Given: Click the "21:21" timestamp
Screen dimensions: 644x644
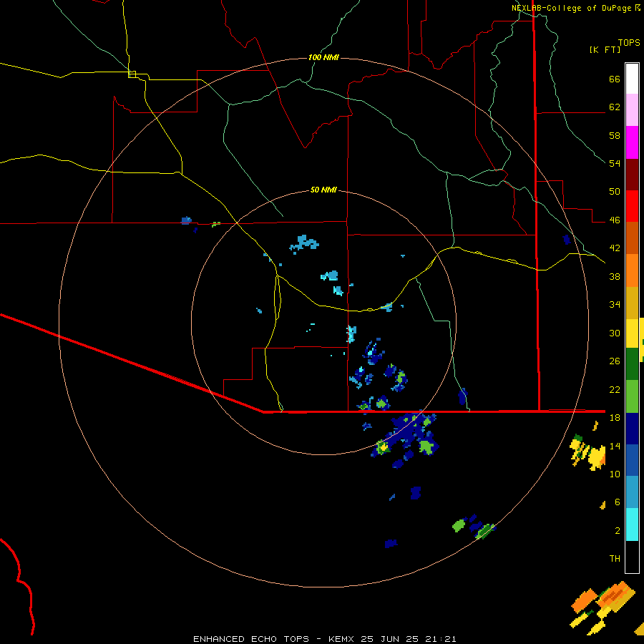Looking at the screenshot, I should coord(440,639).
